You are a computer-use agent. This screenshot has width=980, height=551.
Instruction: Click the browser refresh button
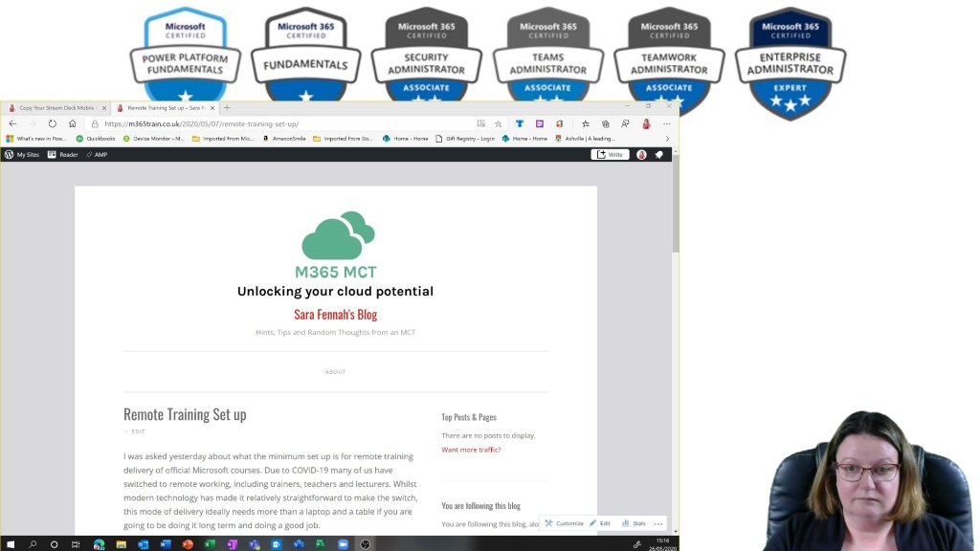53,123
